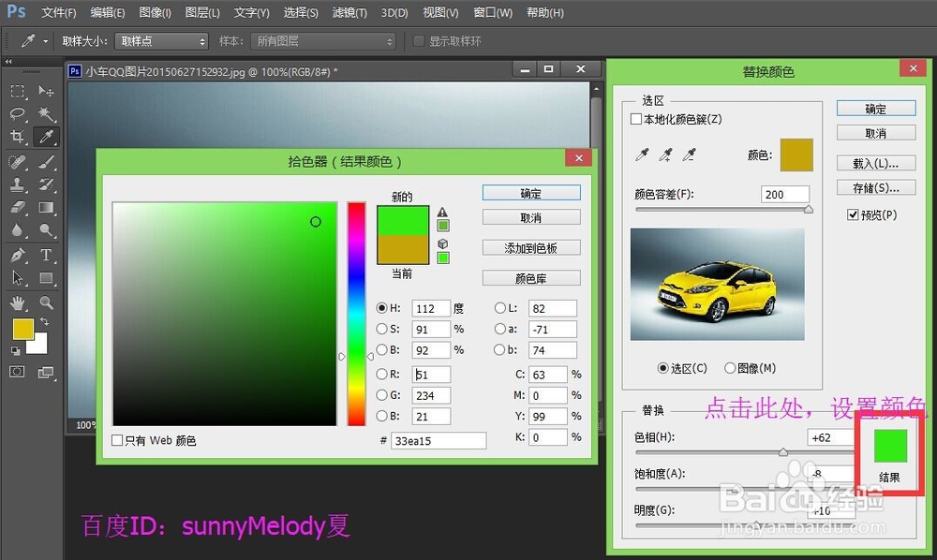Image resolution: width=937 pixels, height=560 pixels.
Task: Enable Localized Color Clusters checkbox
Action: tap(636, 119)
